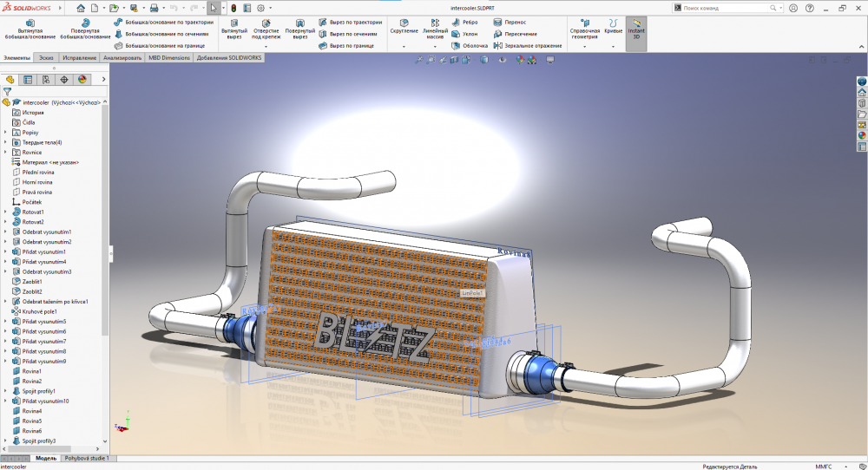The height and width of the screenshot is (470, 868).
Task: Expand the Твердые тела(4) folder
Action: coord(5,142)
